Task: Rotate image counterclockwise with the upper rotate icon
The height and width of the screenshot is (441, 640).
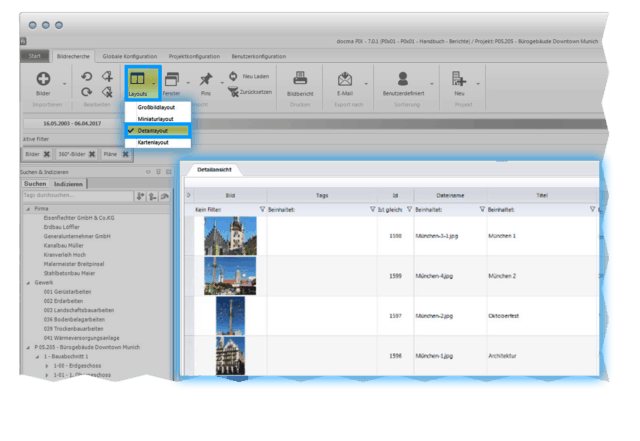Action: pyautogui.click(x=87, y=76)
